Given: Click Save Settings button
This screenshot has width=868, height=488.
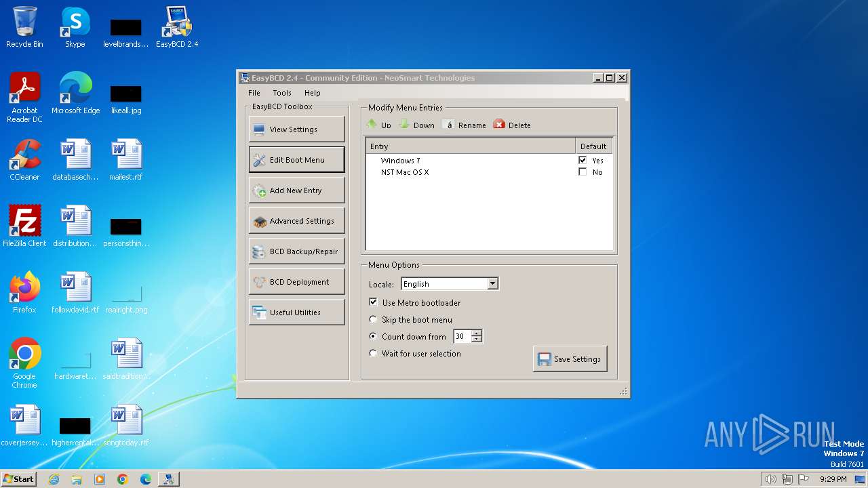Looking at the screenshot, I should [570, 359].
